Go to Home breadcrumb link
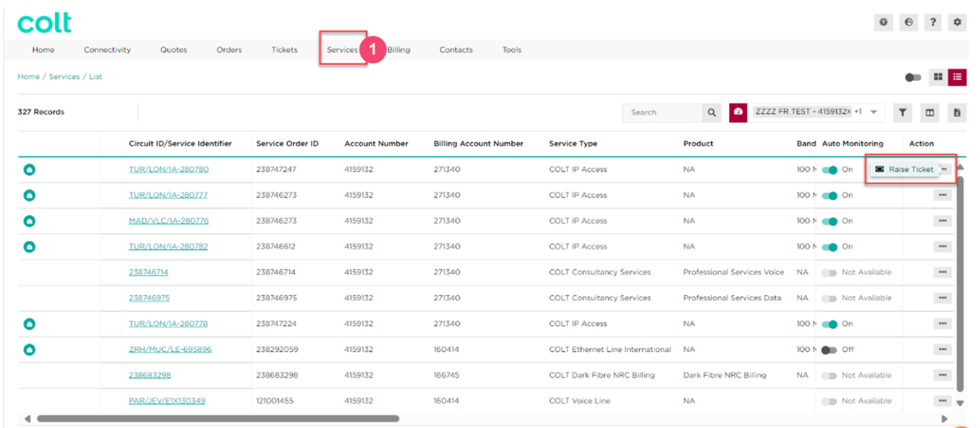The width and height of the screenshot is (980, 428). point(29,77)
